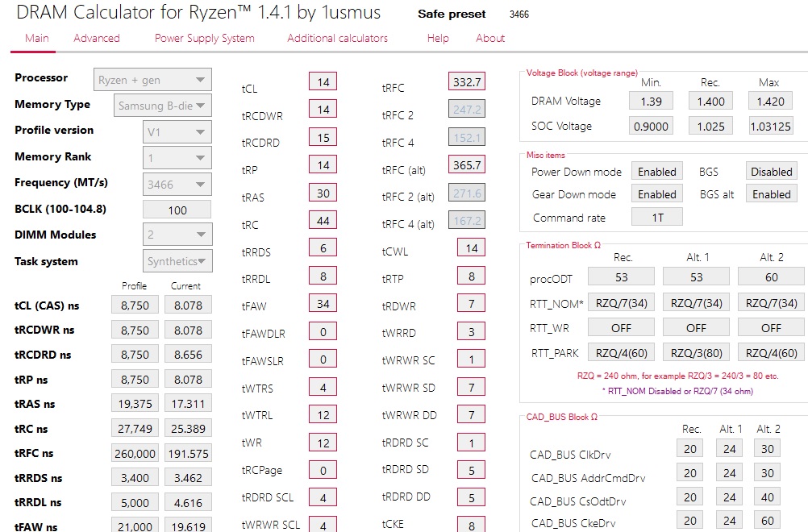The image size is (808, 532).
Task: Click the tRFC ns Profile value 260,000
Action: [135, 454]
